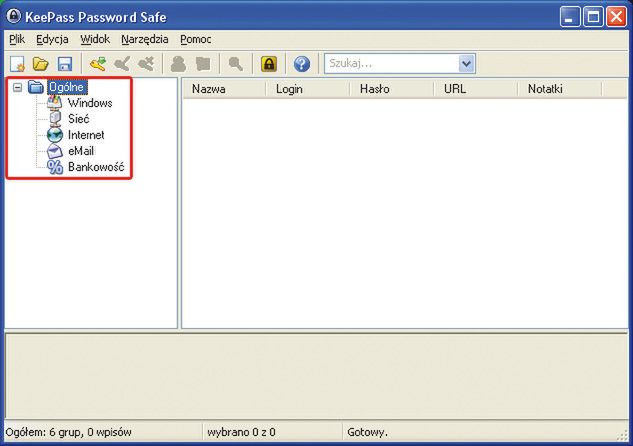Viewport: 633px width, 446px height.
Task: Click the Sieć network group icon
Action: coord(54,119)
